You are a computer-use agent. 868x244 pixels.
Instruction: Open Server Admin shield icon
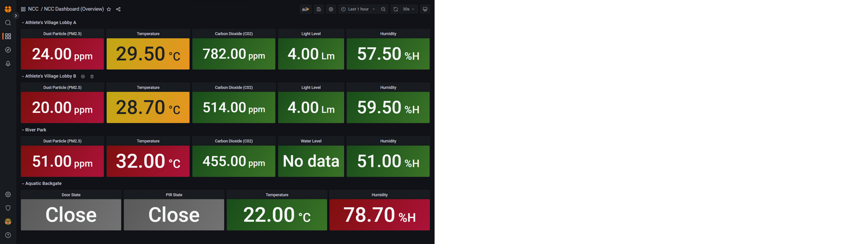(8, 208)
